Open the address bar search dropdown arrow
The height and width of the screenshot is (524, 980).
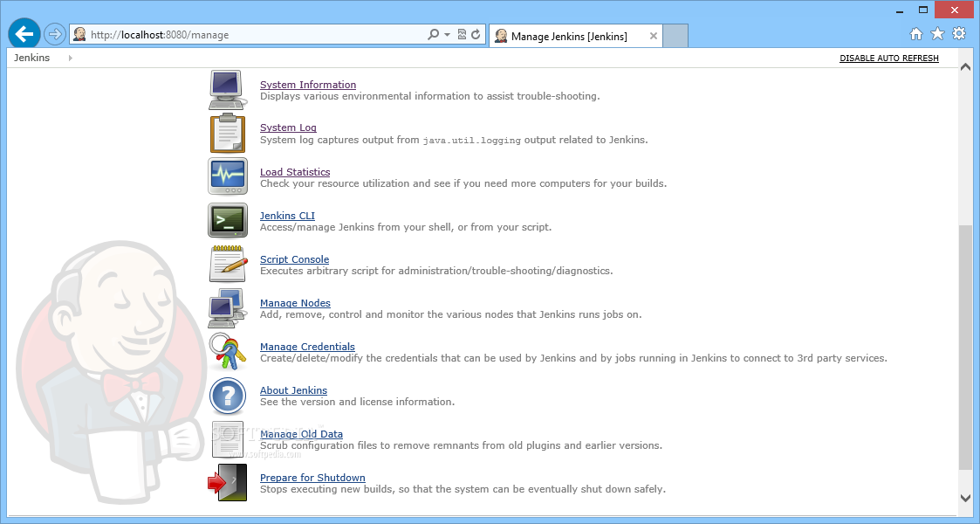[447, 35]
